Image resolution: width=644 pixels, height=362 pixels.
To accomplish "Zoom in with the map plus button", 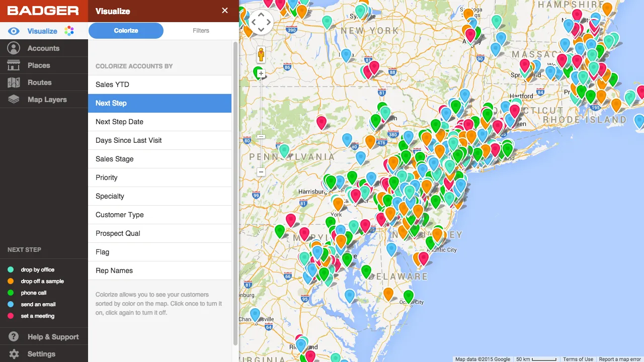I will [261, 73].
